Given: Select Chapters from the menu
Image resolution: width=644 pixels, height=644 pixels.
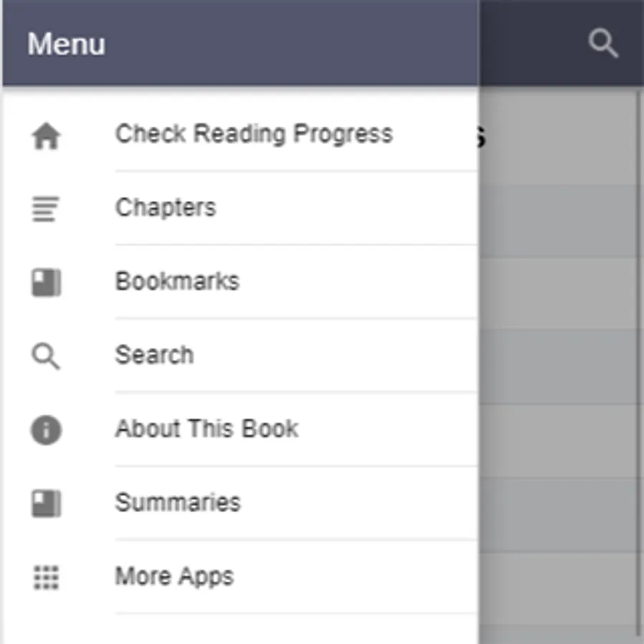Looking at the screenshot, I should (165, 208).
